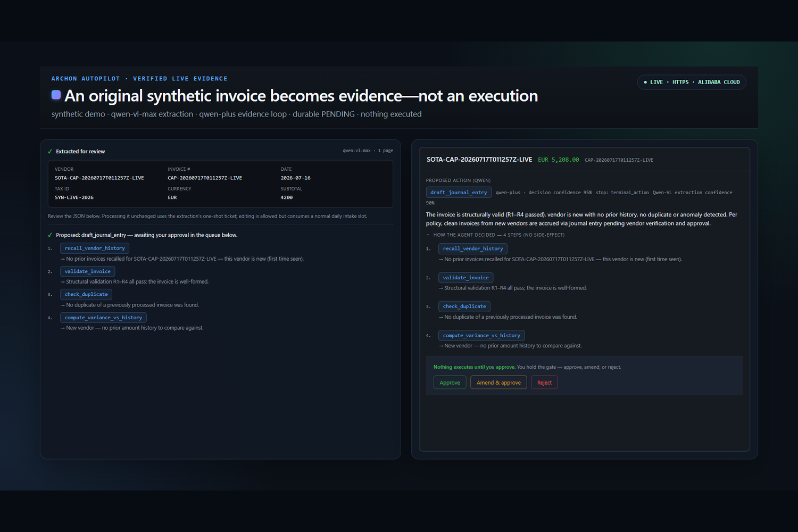Click compute_variance_vs_history chip in the right card
This screenshot has width=798, height=532.
[481, 336]
